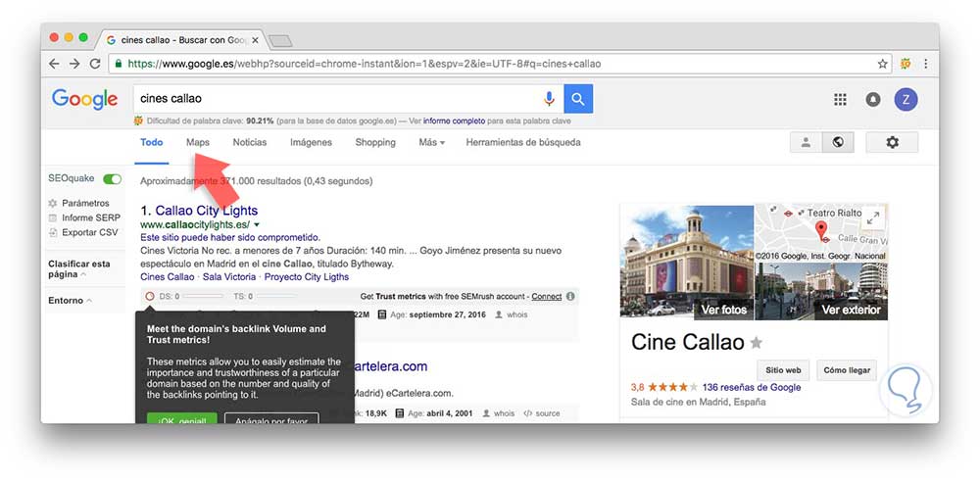Click the browser forward arrow
This screenshot has width=980, height=482.
(75, 64)
